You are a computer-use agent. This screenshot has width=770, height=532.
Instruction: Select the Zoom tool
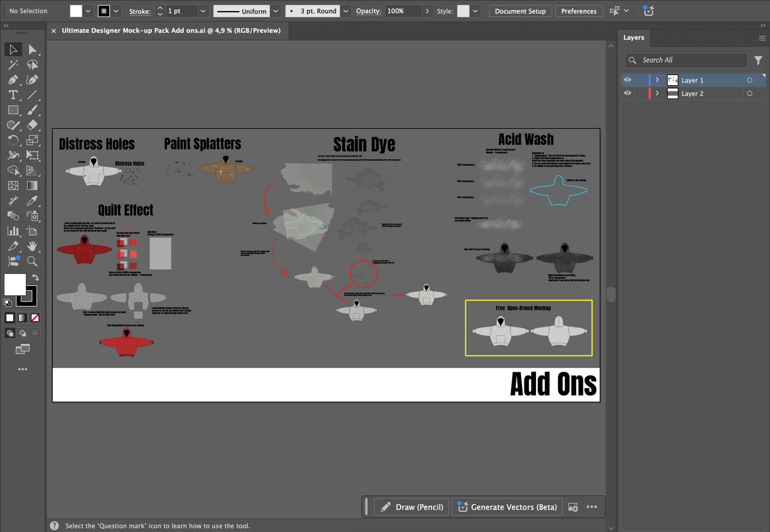[33, 261]
